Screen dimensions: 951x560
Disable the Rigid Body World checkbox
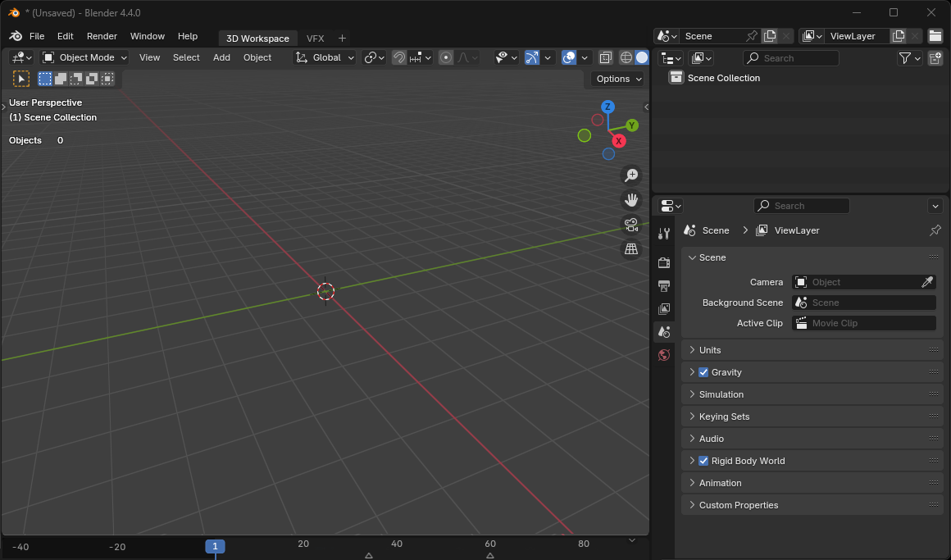703,461
